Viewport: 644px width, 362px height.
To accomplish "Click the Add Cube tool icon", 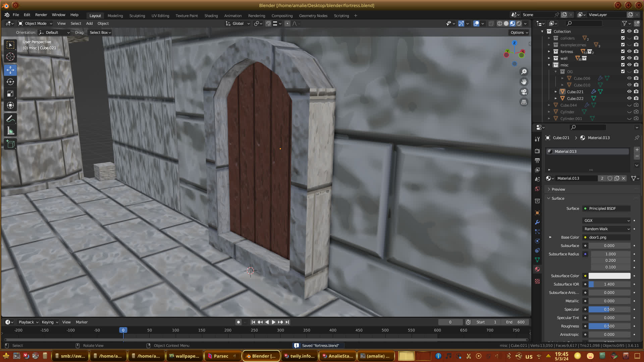I will coord(10,144).
